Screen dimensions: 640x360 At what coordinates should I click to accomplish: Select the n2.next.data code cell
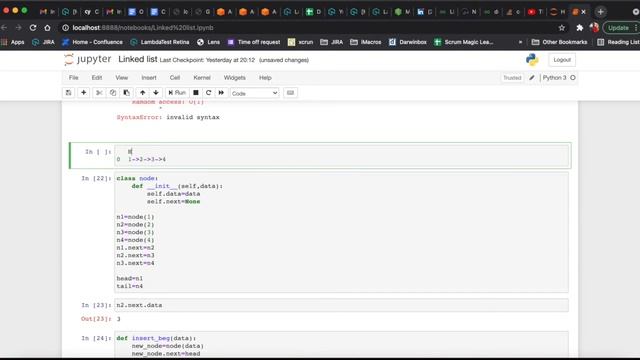tap(341, 305)
